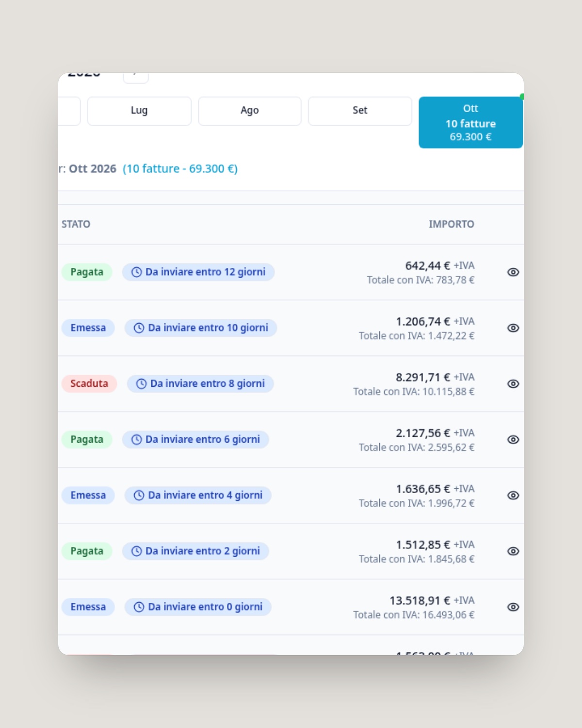582x728 pixels.
Task: View invoice details for 1.512,85 € row
Action: tap(513, 551)
